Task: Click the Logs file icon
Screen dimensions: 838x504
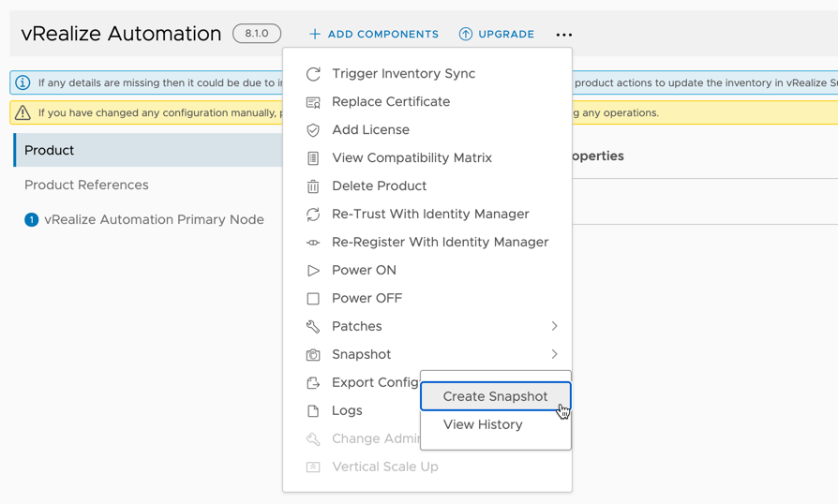Action: [313, 410]
